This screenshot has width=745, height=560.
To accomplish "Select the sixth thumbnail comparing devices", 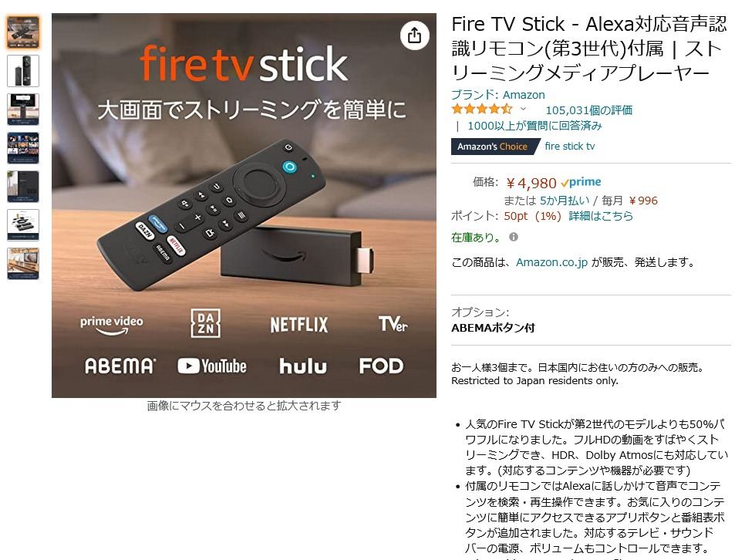I will pyautogui.click(x=23, y=225).
